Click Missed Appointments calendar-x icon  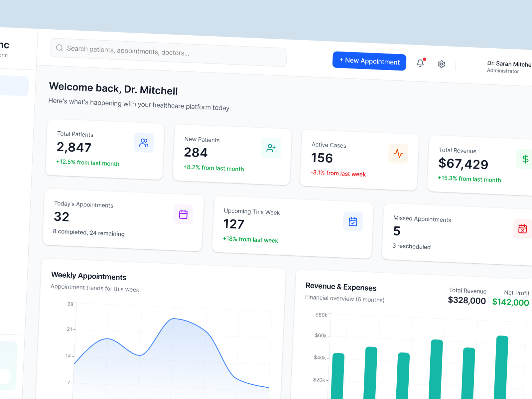click(x=522, y=229)
